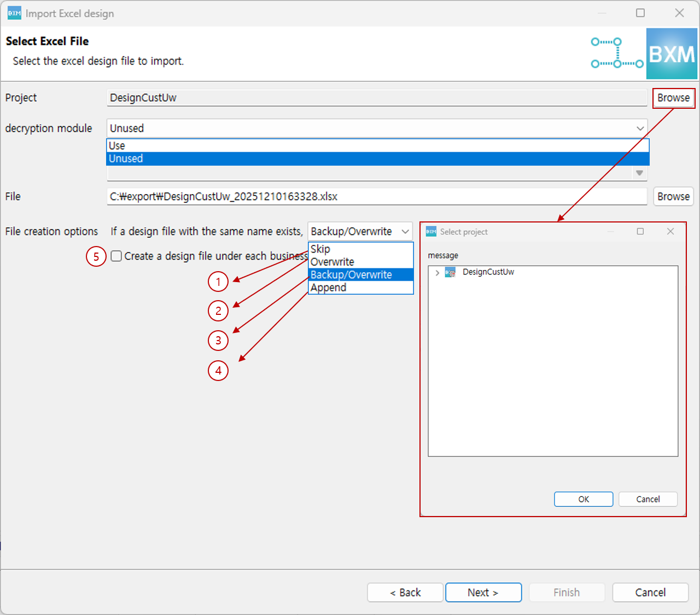
Task: Click the disabled dropdown arrow below decryption module
Action: pos(639,173)
